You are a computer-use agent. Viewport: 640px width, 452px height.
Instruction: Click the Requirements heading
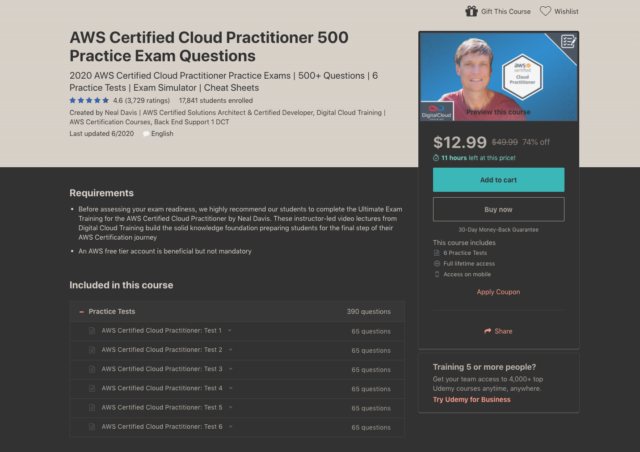pos(102,193)
